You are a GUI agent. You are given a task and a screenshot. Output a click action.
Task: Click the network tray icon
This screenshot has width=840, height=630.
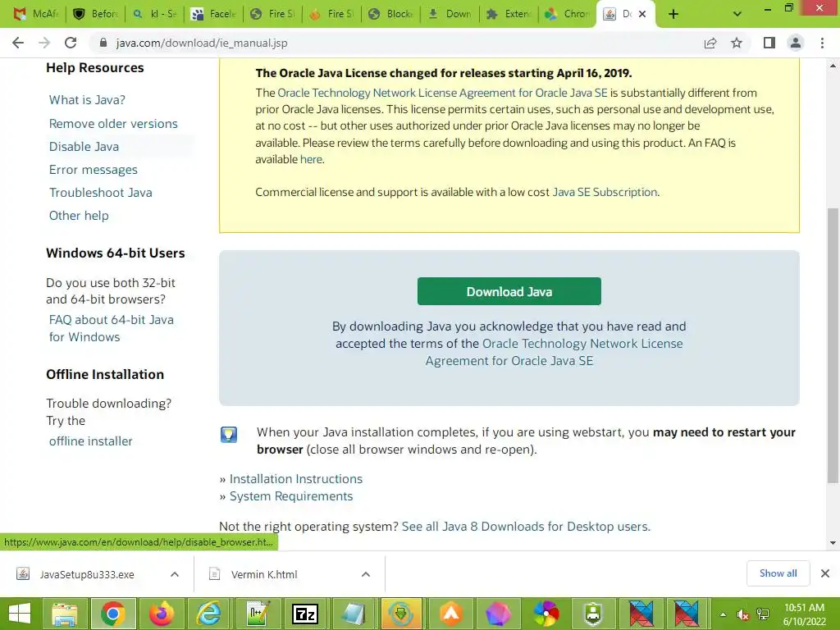[763, 614]
